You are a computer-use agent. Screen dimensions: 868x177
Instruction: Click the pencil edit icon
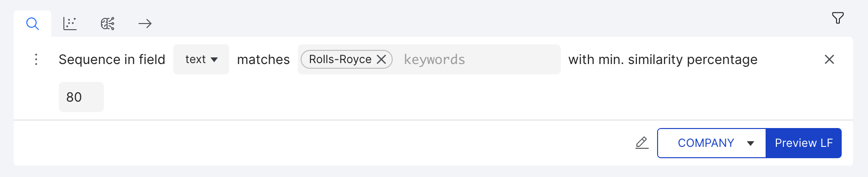click(x=642, y=143)
